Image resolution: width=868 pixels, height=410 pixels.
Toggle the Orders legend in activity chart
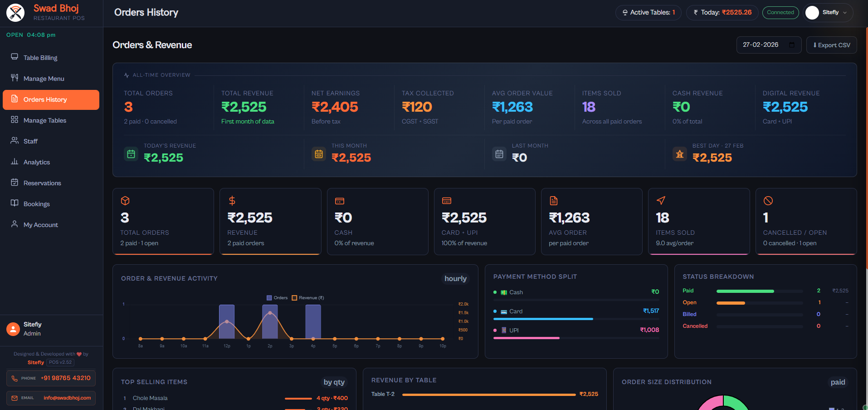(277, 298)
